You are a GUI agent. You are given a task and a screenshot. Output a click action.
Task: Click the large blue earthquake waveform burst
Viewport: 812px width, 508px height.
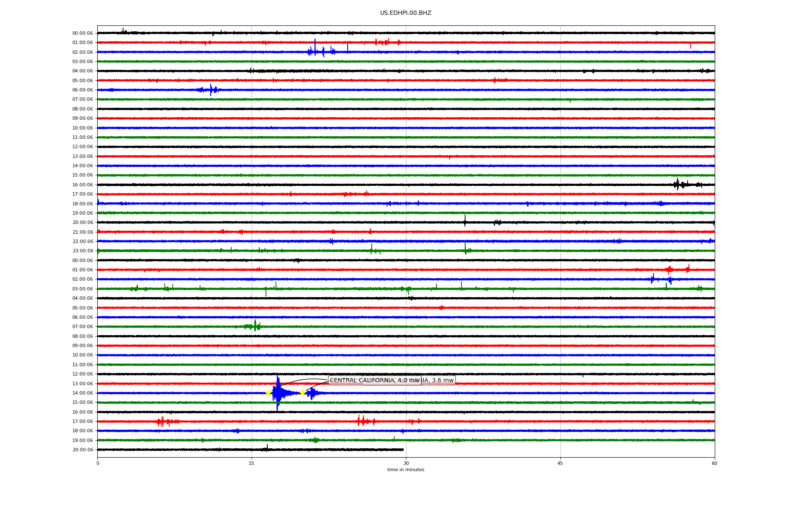coord(278,393)
